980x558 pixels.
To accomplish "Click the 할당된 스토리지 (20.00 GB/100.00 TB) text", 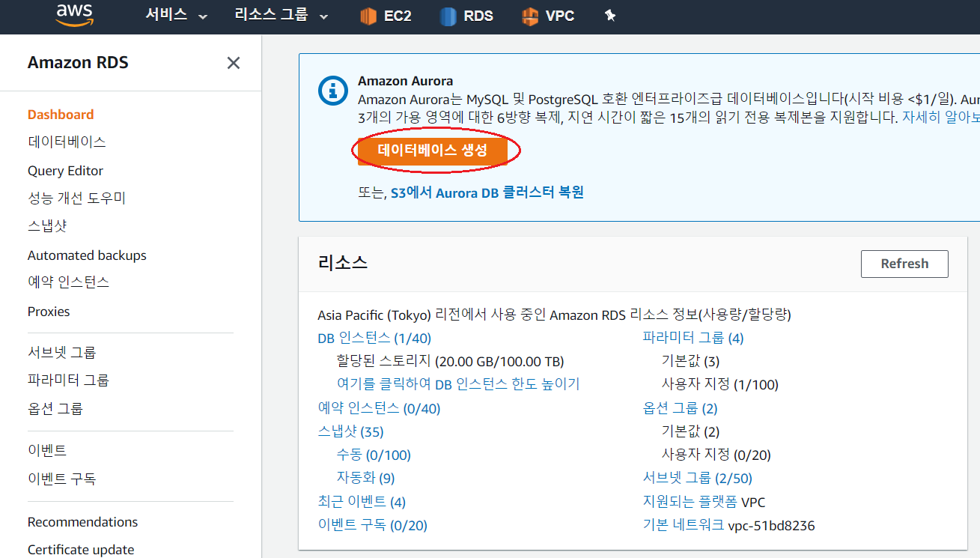I will point(451,361).
